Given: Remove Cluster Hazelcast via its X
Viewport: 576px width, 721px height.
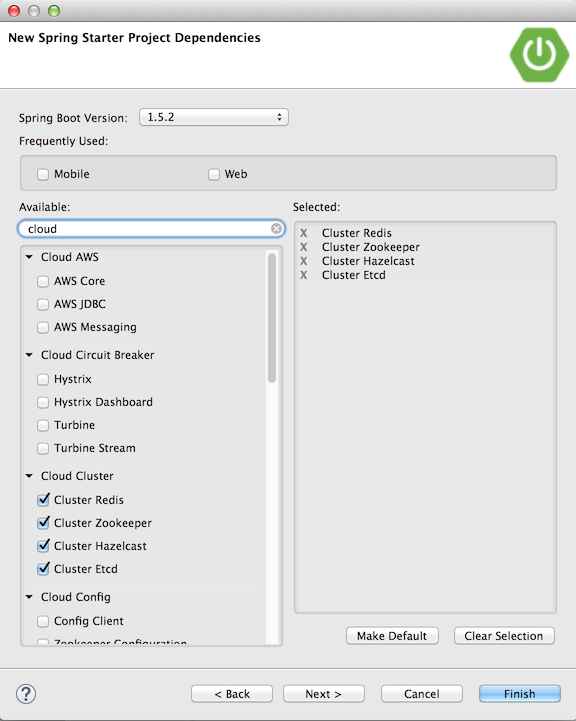Looking at the screenshot, I should point(303,261).
